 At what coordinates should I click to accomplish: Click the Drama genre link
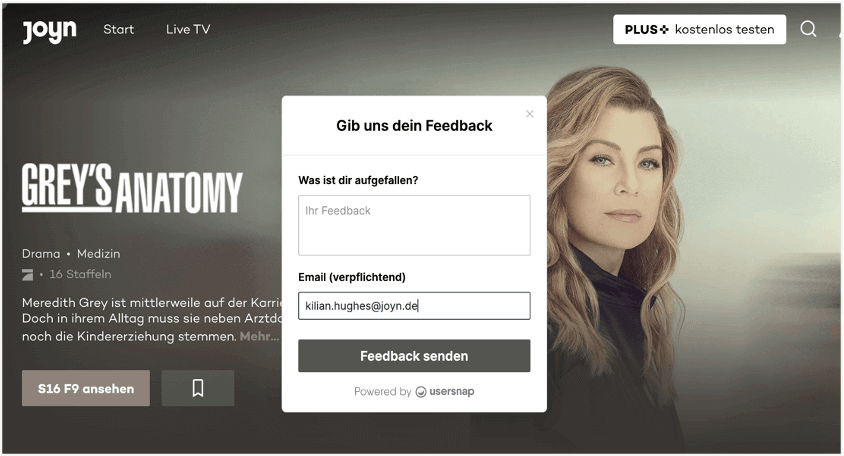tap(41, 254)
